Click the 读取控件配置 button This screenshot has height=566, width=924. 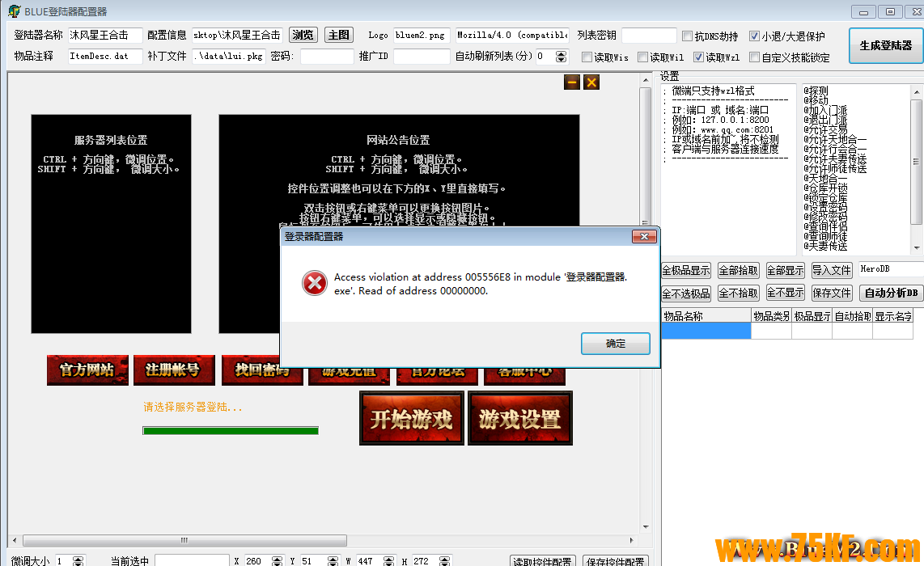click(x=542, y=560)
